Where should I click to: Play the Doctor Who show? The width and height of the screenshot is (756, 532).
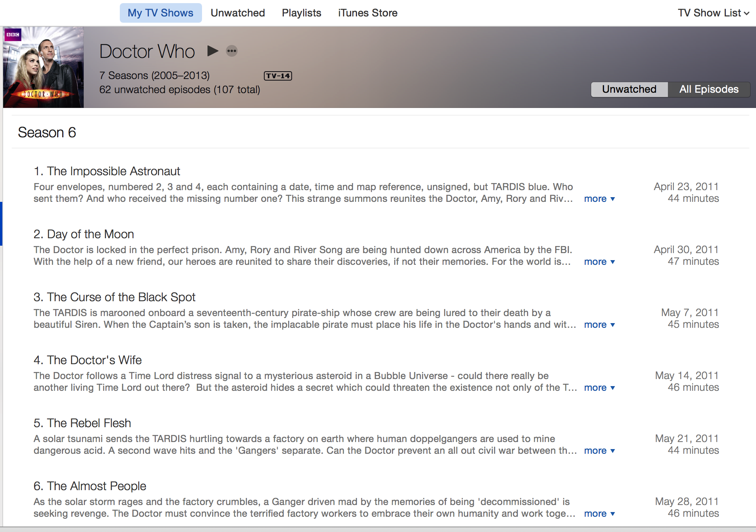[x=213, y=51]
